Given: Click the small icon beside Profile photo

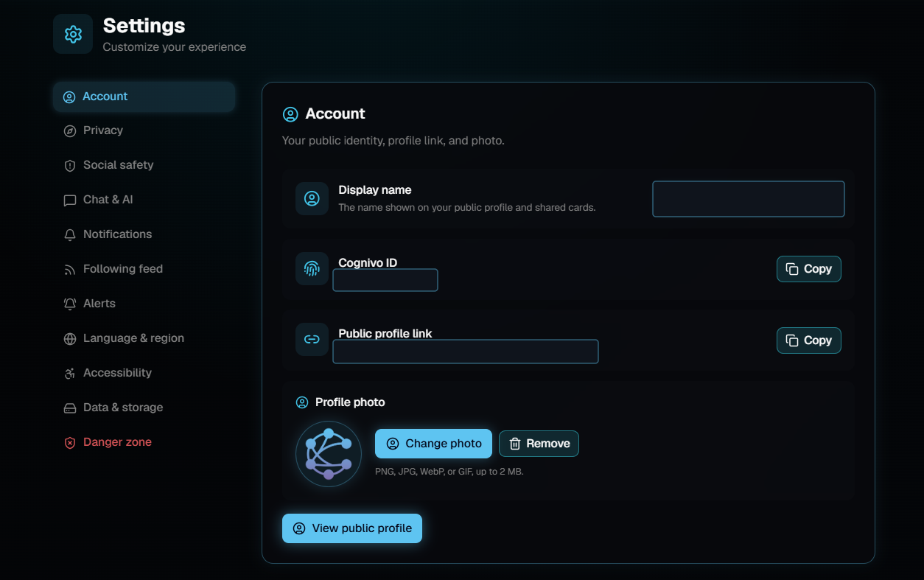Looking at the screenshot, I should pyautogui.click(x=302, y=402).
